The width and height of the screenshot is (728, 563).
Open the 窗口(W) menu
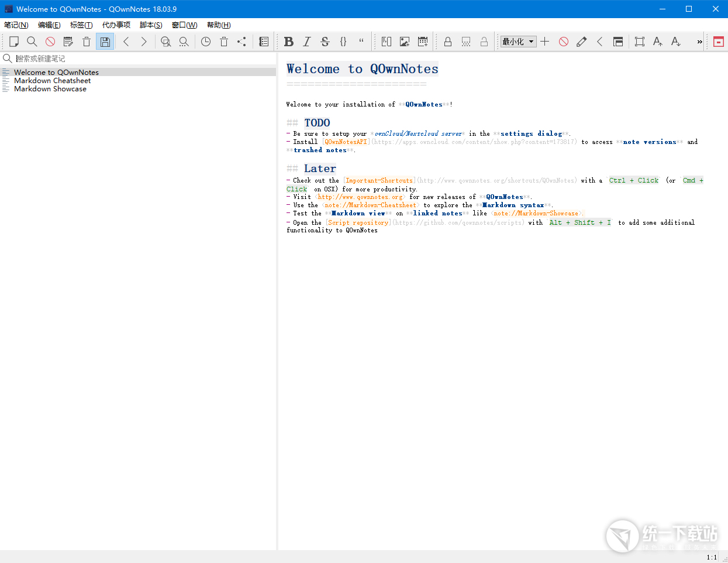tap(184, 25)
